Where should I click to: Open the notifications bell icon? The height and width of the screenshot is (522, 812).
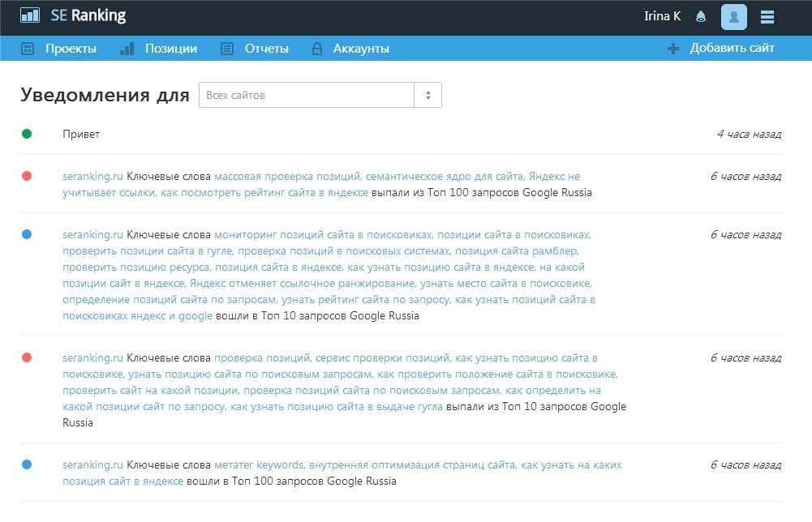(x=701, y=17)
